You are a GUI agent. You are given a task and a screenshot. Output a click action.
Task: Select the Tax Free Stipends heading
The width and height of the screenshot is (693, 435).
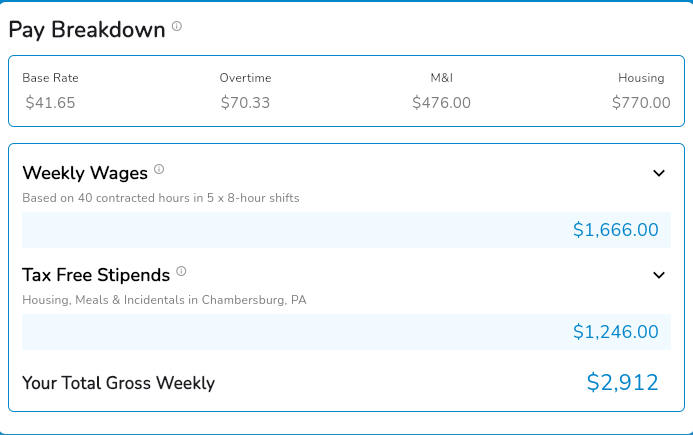[x=96, y=274]
